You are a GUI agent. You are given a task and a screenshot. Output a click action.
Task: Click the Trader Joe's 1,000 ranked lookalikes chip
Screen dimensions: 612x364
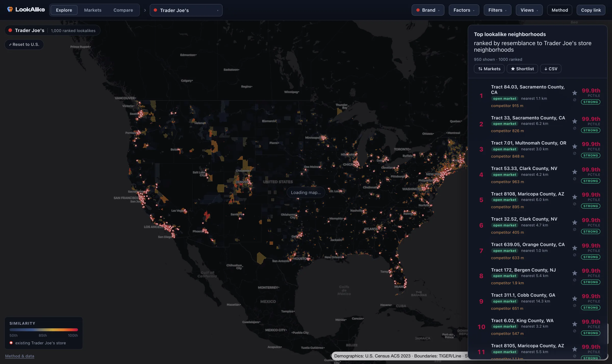click(52, 30)
